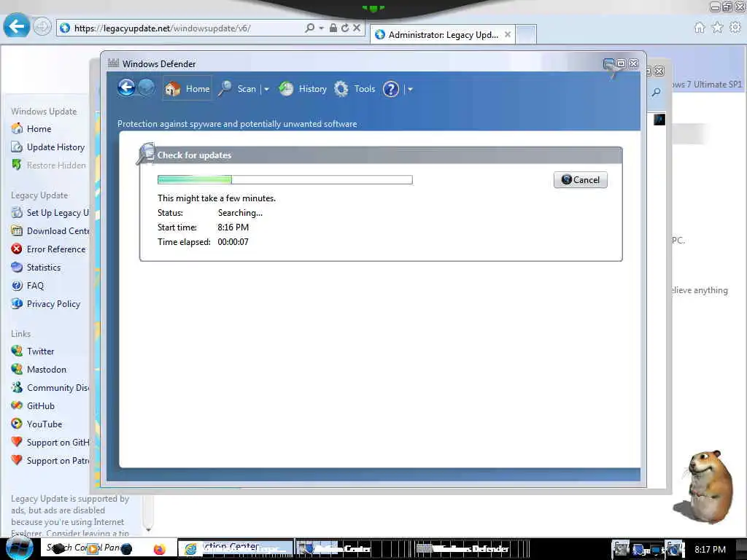Stop loading with the address bar X
Image resolution: width=747 pixels, height=560 pixels.
(x=356, y=28)
